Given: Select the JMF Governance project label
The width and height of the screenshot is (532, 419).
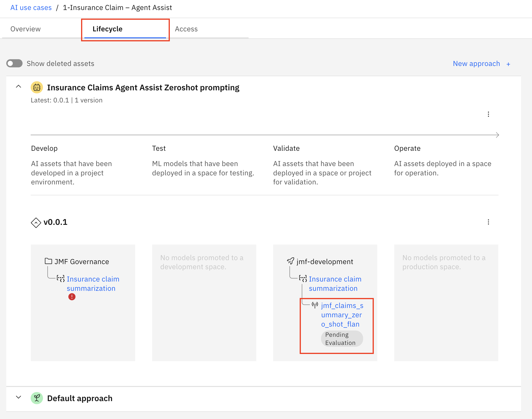Looking at the screenshot, I should click(x=82, y=262).
